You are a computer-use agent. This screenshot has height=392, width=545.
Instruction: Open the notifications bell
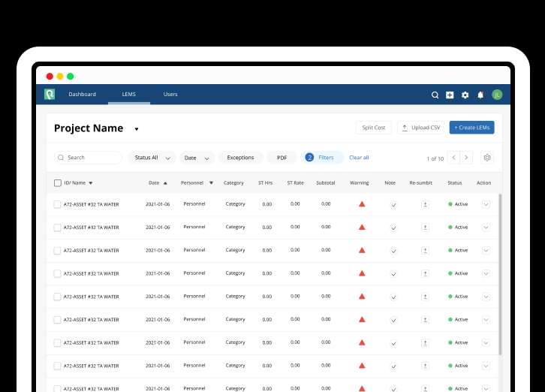tap(480, 95)
